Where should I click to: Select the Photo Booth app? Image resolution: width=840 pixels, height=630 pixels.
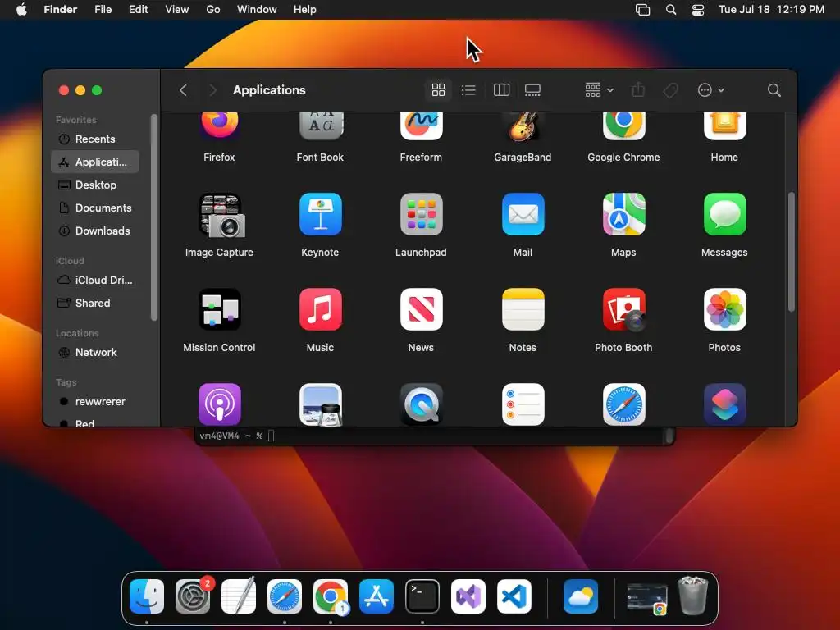624,309
